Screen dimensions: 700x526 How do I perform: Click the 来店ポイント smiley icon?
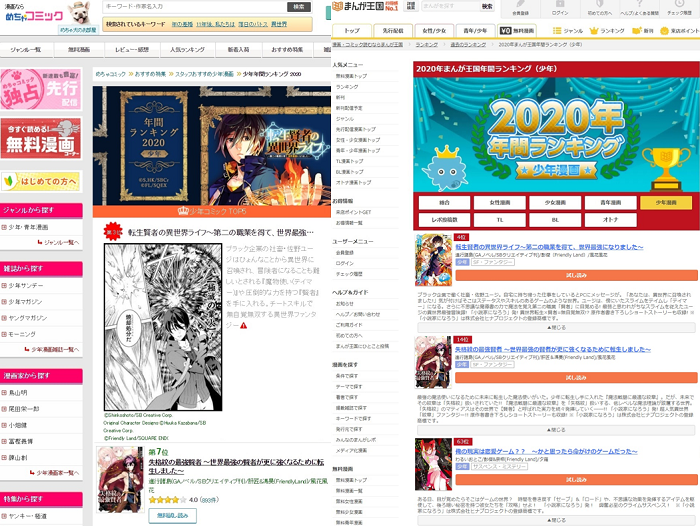[x=664, y=31]
